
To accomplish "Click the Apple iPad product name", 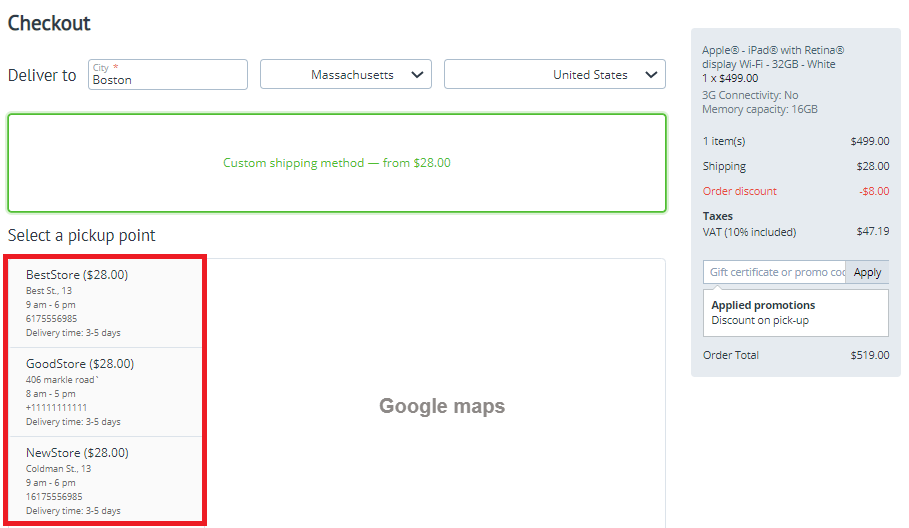I will coord(773,57).
